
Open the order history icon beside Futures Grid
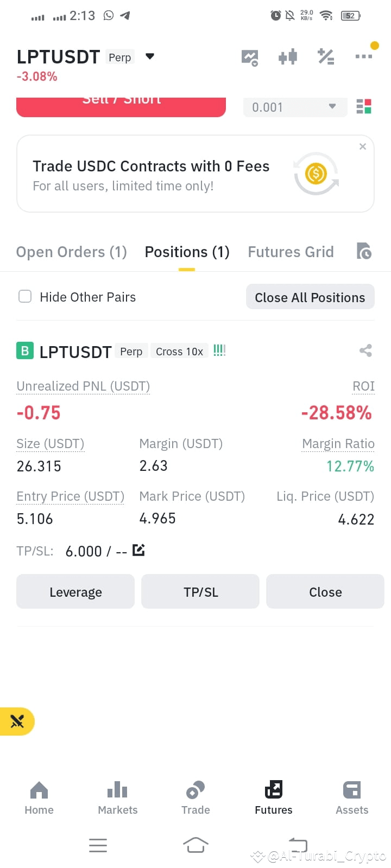tap(364, 251)
